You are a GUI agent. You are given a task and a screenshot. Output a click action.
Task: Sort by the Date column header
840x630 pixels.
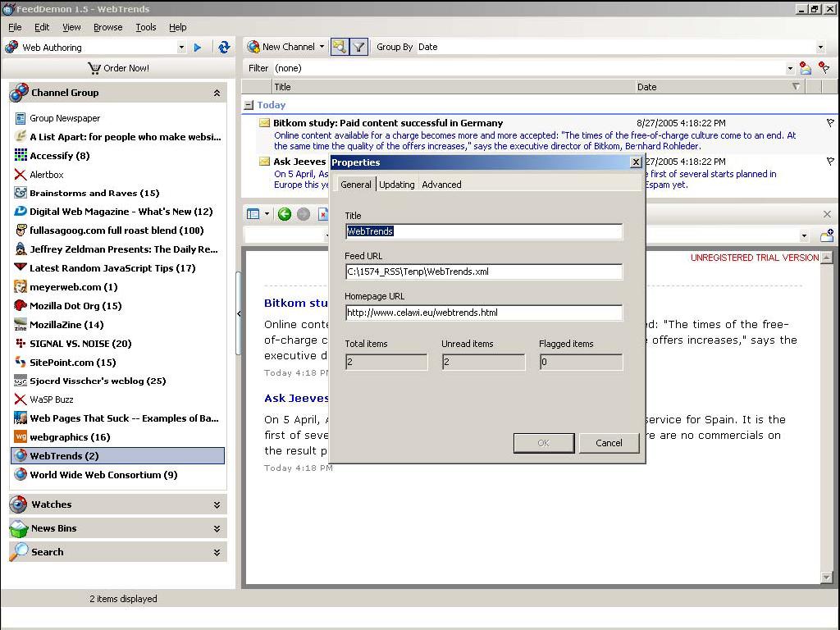[x=719, y=87]
